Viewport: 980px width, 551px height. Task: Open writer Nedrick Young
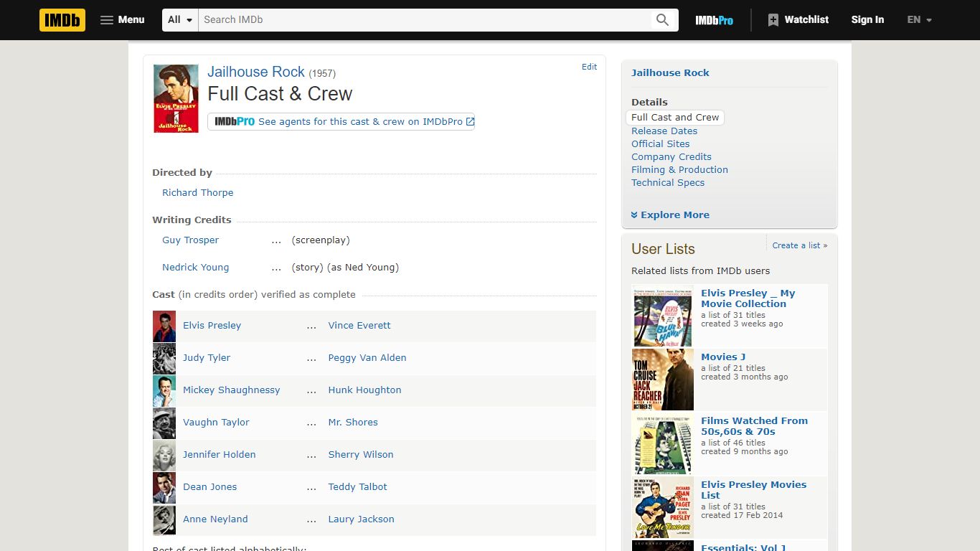[x=195, y=268]
